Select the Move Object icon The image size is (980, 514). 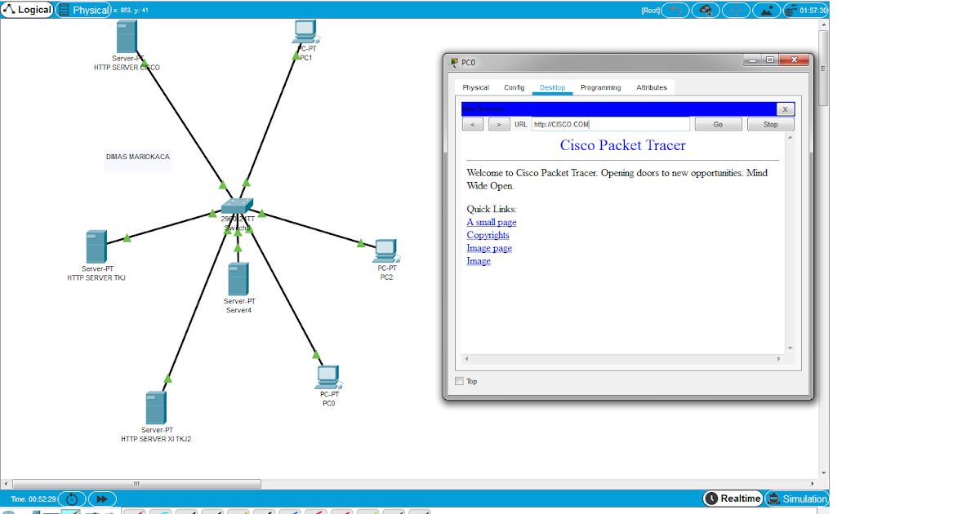pyautogui.click(x=735, y=10)
